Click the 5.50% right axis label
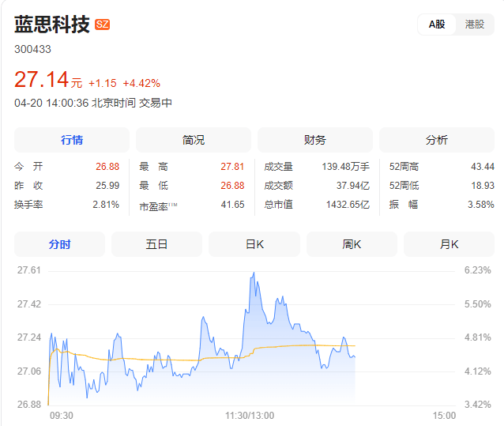Screen dimensions: 504x426 pos(478,304)
